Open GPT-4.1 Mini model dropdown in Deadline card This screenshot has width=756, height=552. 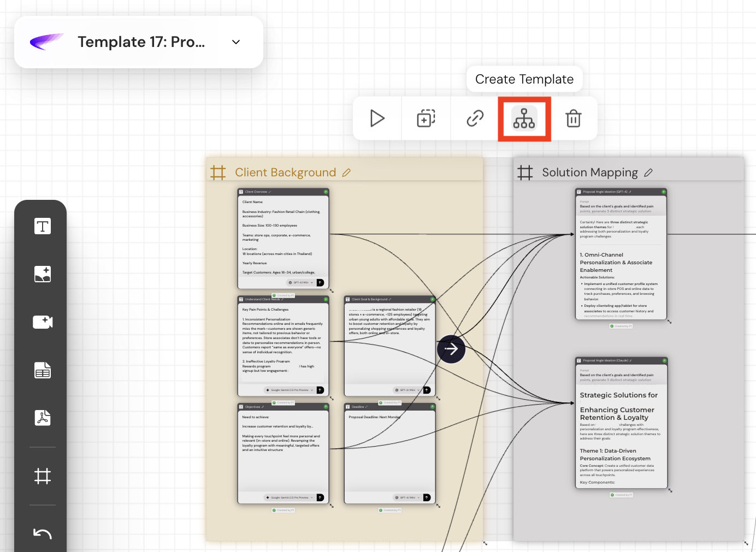coord(407,497)
